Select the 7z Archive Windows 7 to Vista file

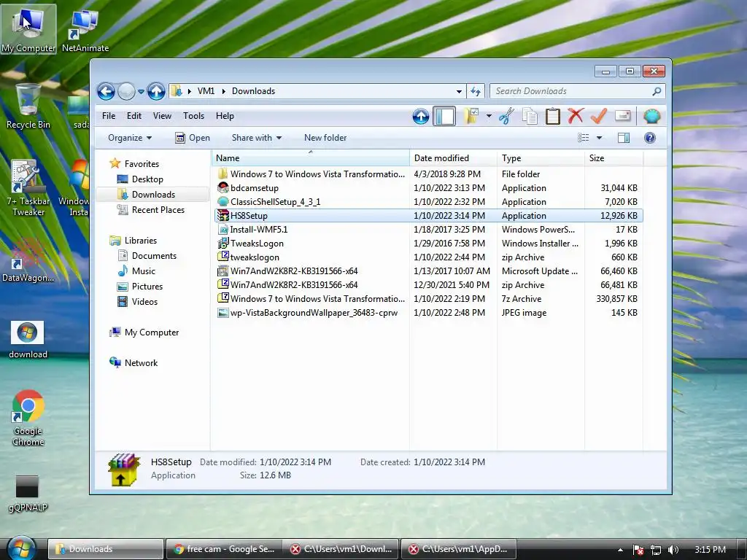428,299
